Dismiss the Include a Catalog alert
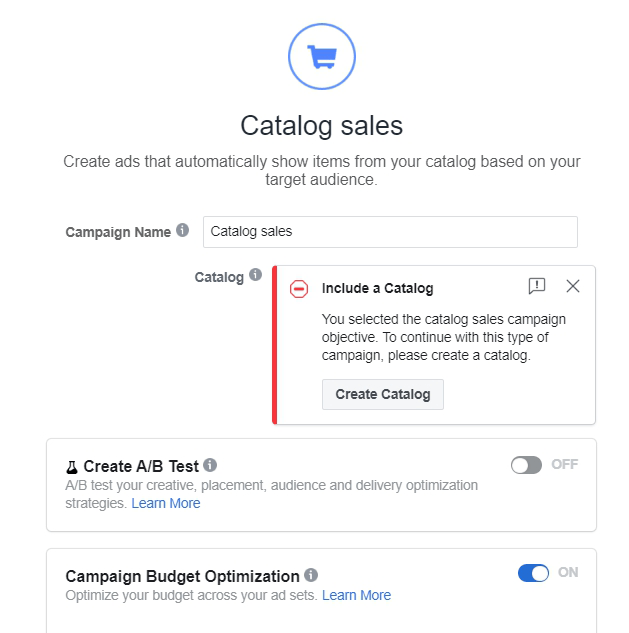 572,286
